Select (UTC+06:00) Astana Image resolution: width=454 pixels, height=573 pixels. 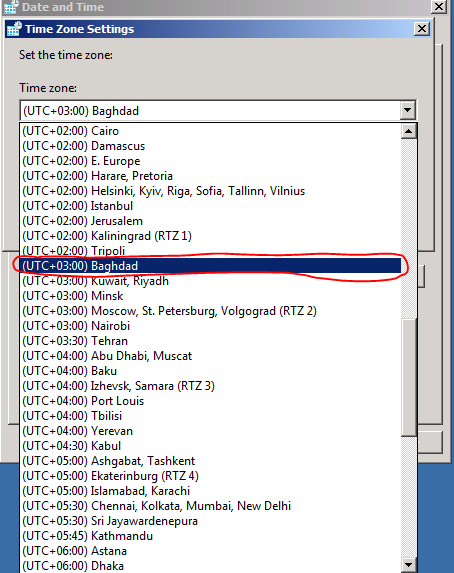pos(211,550)
